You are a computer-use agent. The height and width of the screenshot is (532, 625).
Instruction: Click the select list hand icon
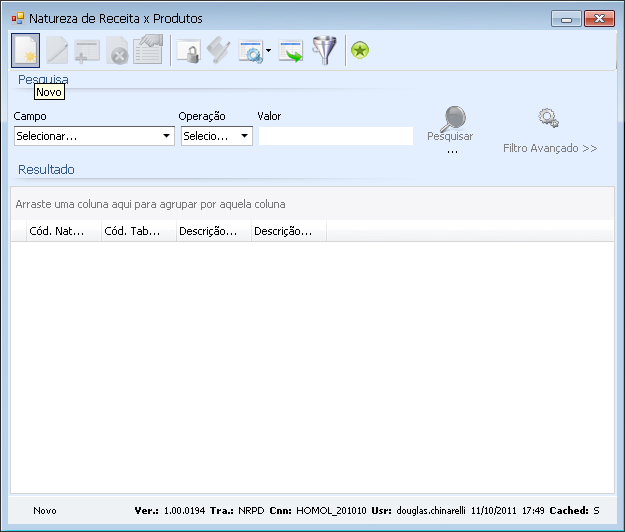[x=148, y=49]
